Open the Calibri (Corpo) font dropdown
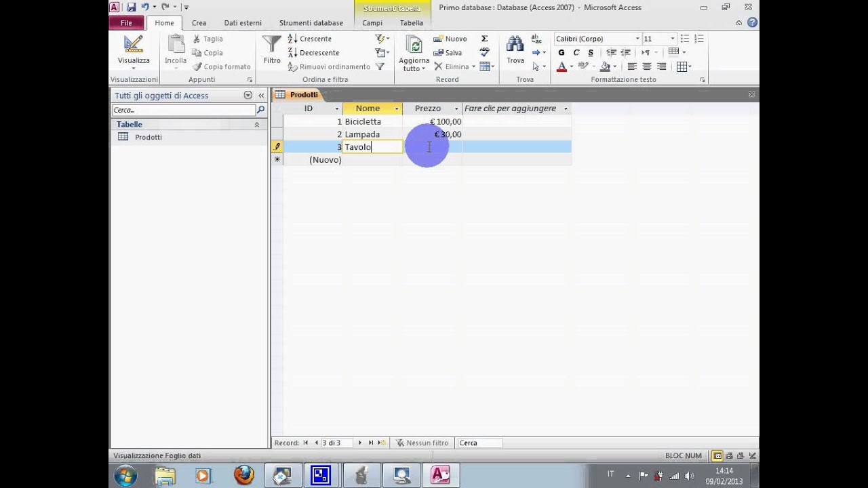Viewport: 868px width, 488px height. pos(637,39)
